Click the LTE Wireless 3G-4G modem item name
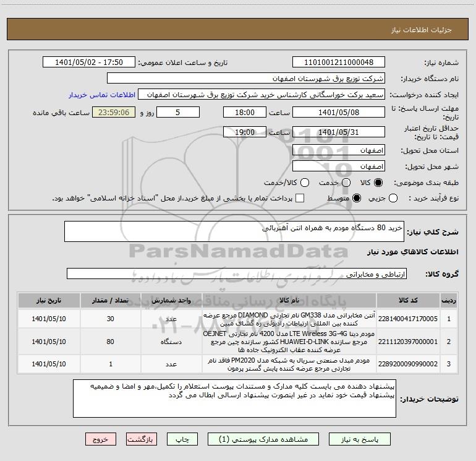Image resolution: width=476 pixels, height=461 pixels. coord(289,342)
